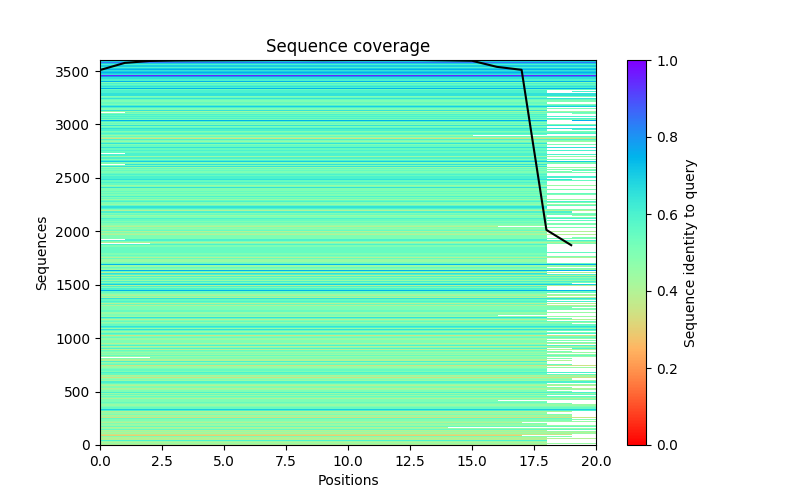Click the "Sequence coverage" plot title
This screenshot has height=500, width=800.
347,47
